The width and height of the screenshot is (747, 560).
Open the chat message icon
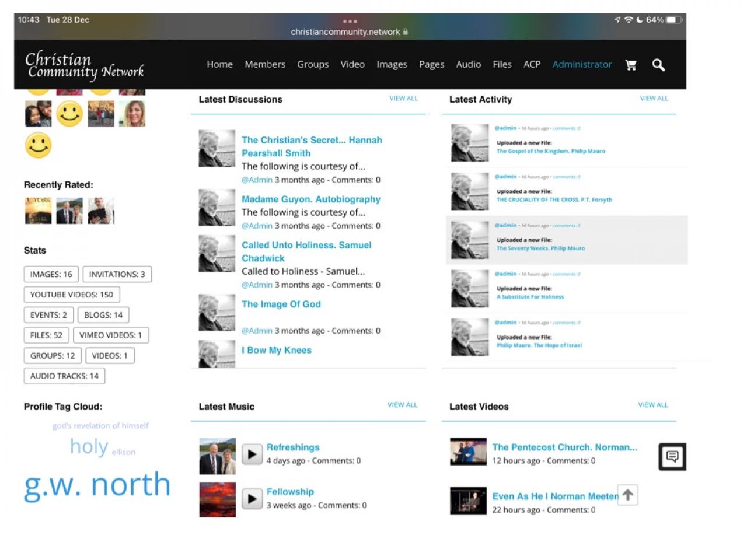(x=672, y=457)
